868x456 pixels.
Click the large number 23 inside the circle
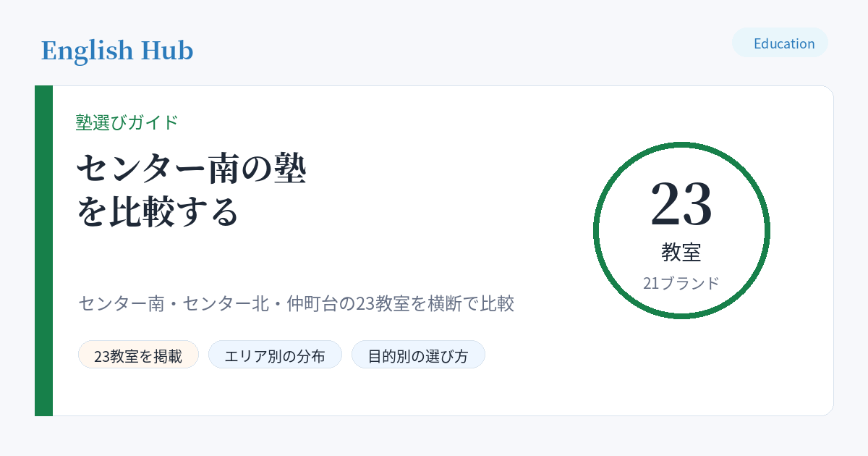(x=681, y=204)
